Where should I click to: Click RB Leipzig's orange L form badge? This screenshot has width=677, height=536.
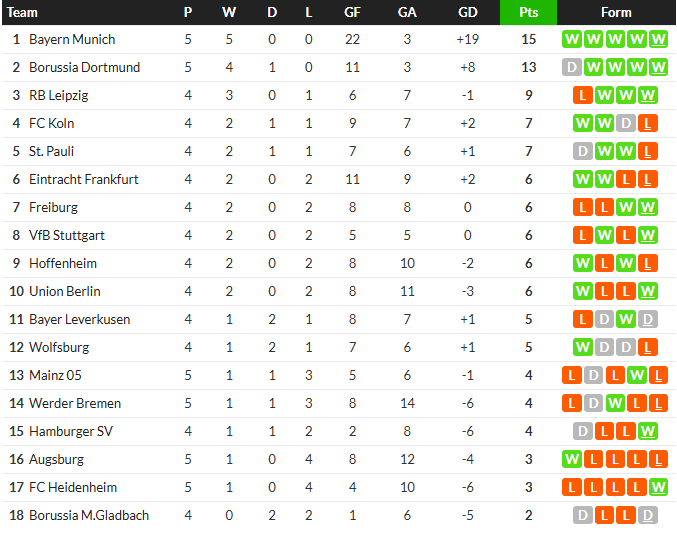point(582,95)
